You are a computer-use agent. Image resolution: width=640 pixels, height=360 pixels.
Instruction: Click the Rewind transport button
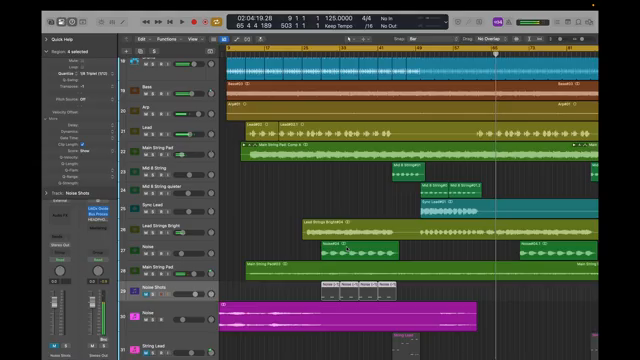tap(146, 22)
